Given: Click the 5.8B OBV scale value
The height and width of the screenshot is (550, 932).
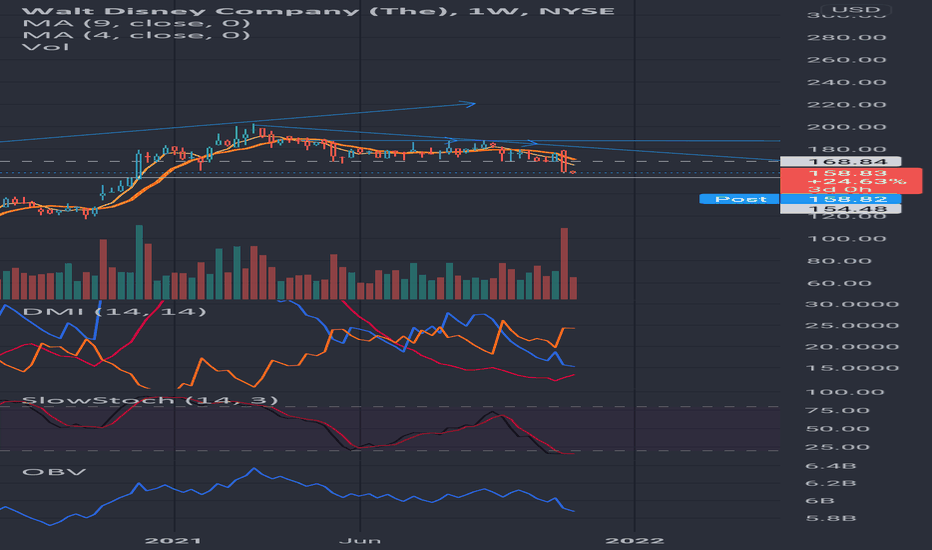Looking at the screenshot, I should (830, 518).
